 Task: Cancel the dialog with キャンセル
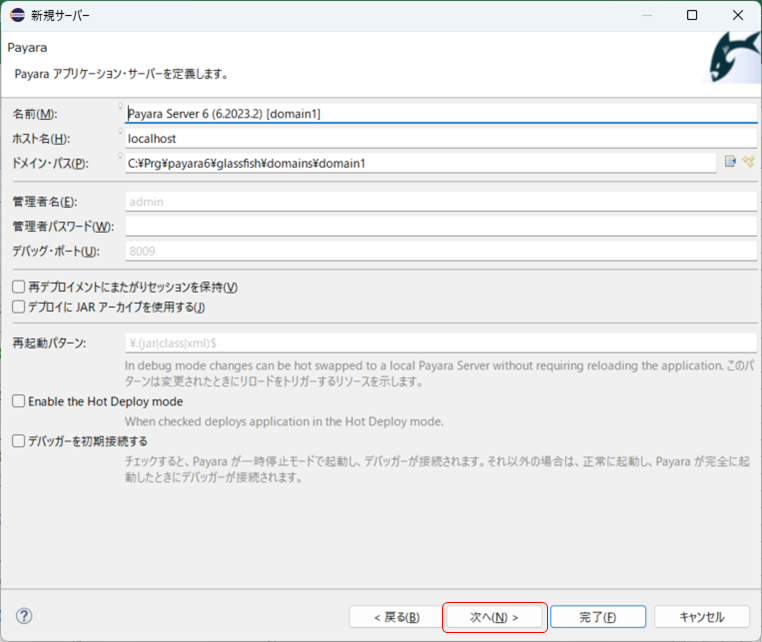(x=702, y=617)
